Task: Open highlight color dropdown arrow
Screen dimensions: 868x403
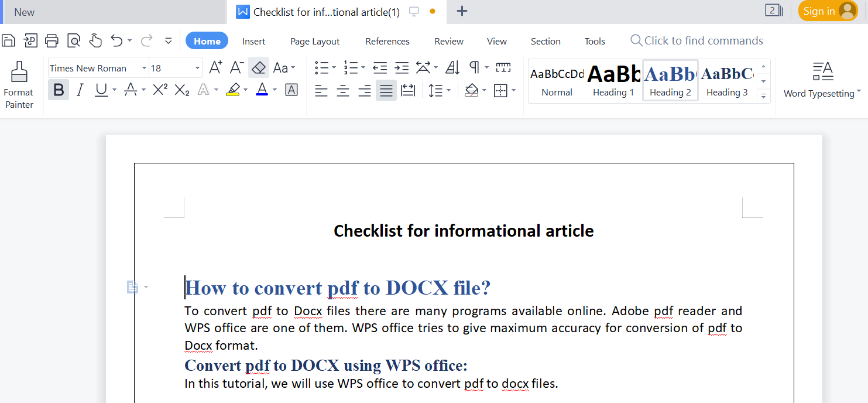Action: pyautogui.click(x=246, y=90)
